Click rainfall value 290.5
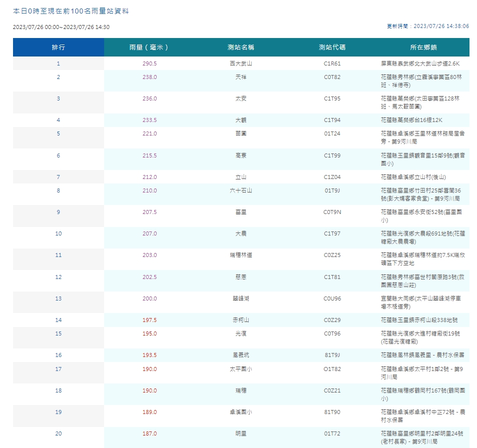Image resolution: width=477 pixels, height=448 pixels. [x=150, y=63]
